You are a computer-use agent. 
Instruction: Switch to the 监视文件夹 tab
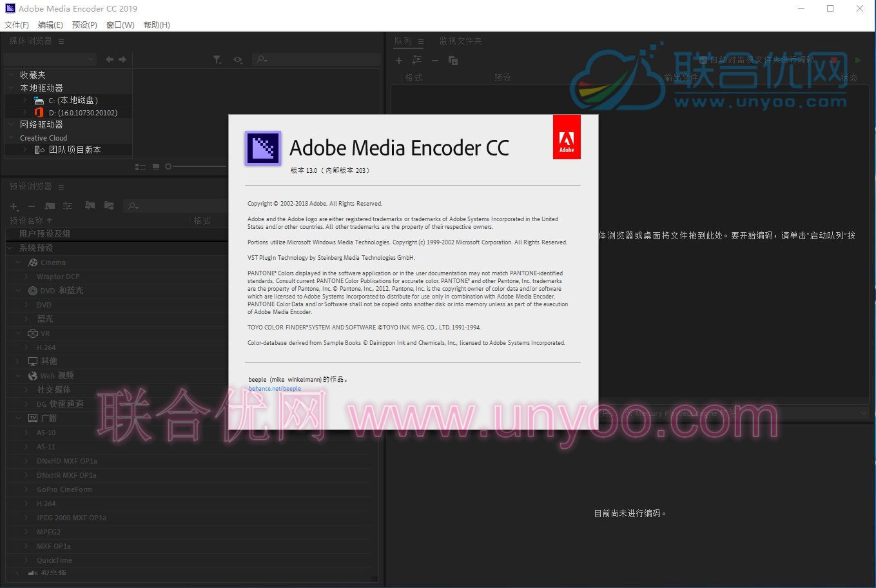click(x=460, y=41)
